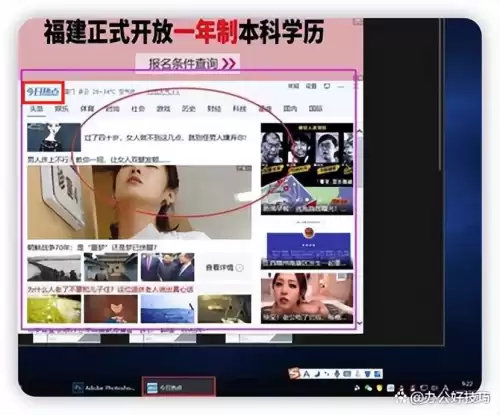Minimize the 今日热点 popup window
Screen dimensions: 500x415
(x=341, y=87)
